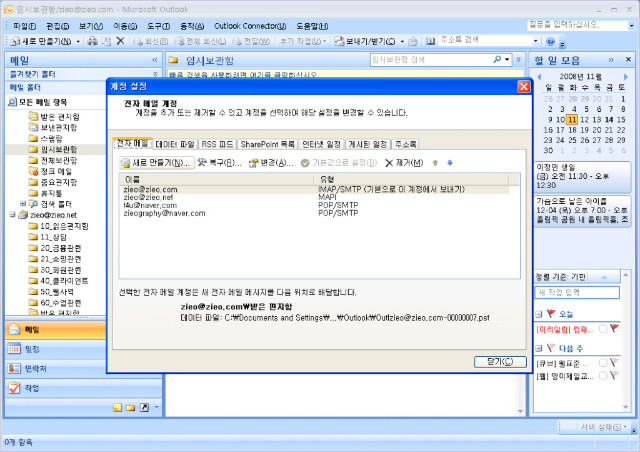Viewport: 640px width, 452px height.
Task: Open the 파일 menu
Action: click(24, 26)
